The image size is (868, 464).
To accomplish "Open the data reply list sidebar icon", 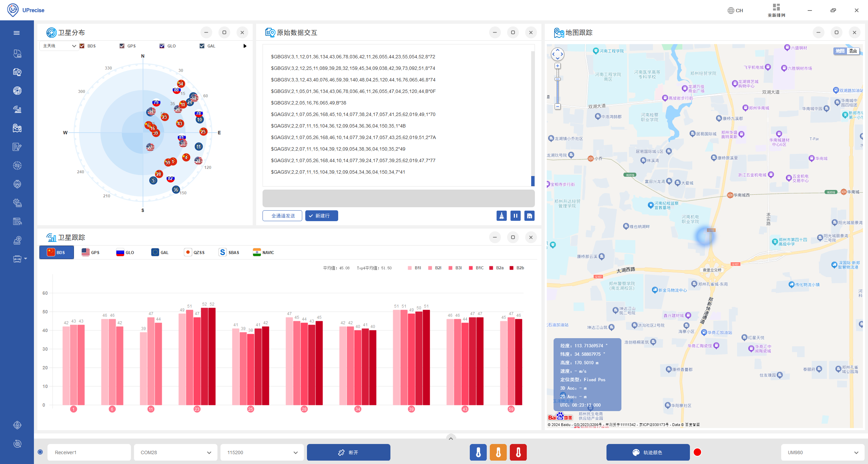I will (x=17, y=221).
